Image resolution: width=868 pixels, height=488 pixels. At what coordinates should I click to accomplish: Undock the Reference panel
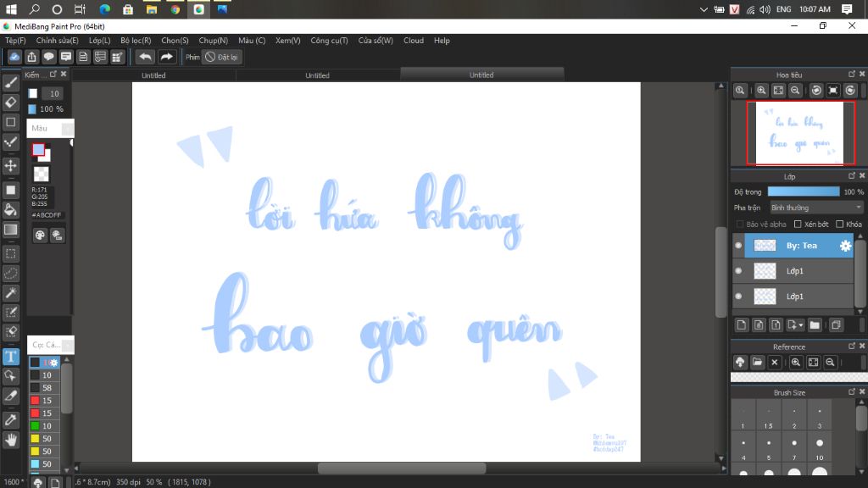tap(851, 346)
